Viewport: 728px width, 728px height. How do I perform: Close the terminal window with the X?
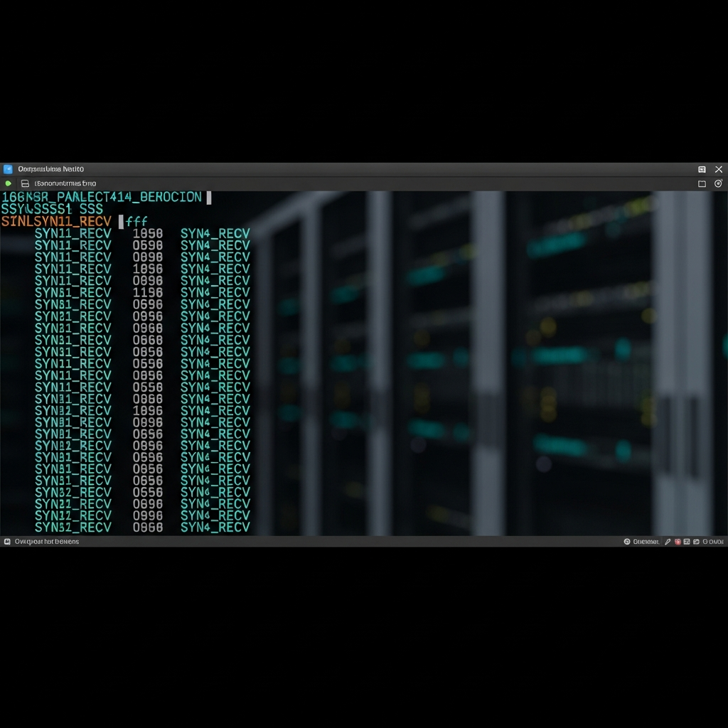click(719, 169)
